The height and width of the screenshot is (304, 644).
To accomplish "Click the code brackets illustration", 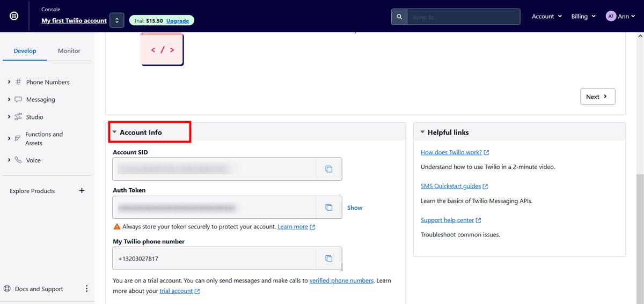I will tap(162, 49).
